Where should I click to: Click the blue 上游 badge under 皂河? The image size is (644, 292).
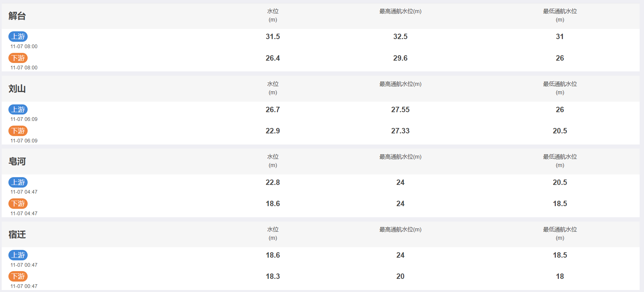click(x=18, y=182)
